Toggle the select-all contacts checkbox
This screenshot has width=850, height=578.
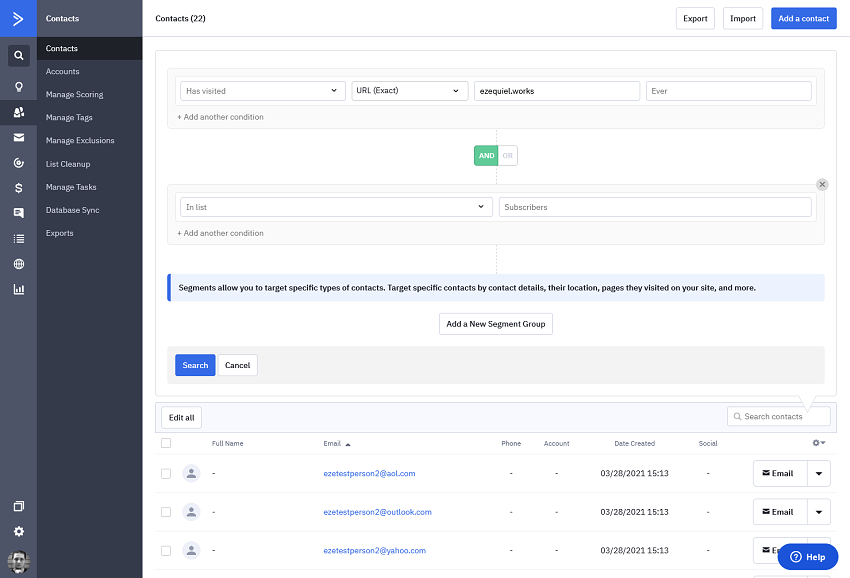coord(166,443)
